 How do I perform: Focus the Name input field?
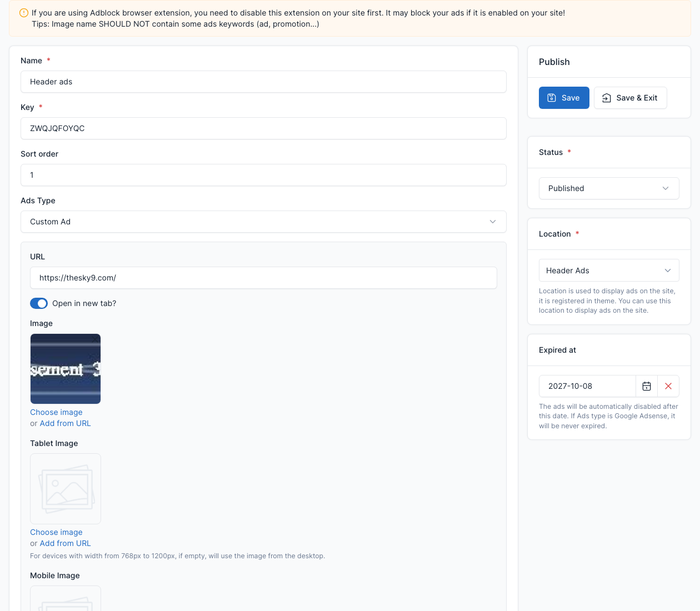coord(263,82)
